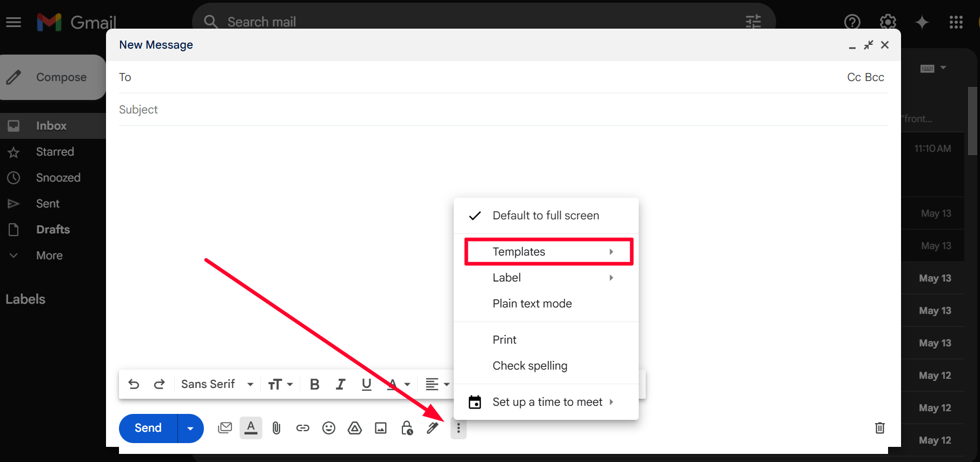Toggle confidential mode lock icon
The height and width of the screenshot is (462, 980).
[407, 428]
